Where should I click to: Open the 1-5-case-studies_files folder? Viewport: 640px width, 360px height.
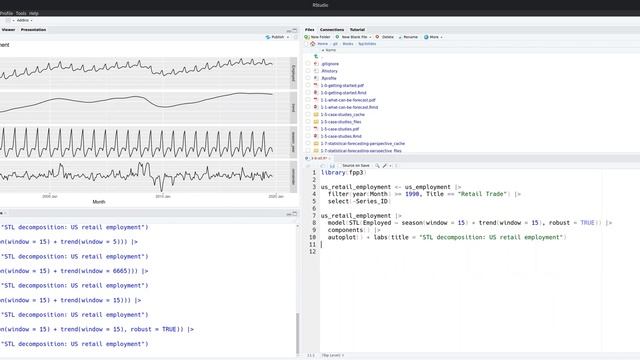click(341, 122)
